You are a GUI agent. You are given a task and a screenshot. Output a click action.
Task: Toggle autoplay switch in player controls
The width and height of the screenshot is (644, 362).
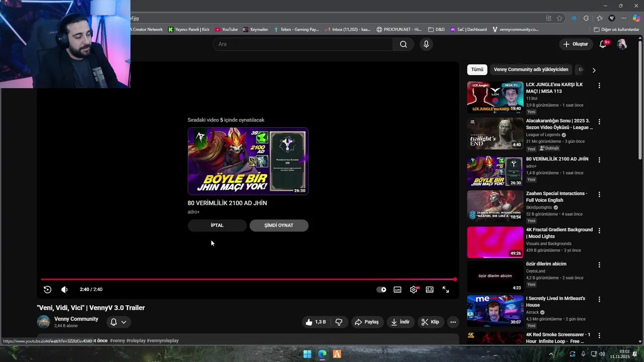tap(381, 290)
